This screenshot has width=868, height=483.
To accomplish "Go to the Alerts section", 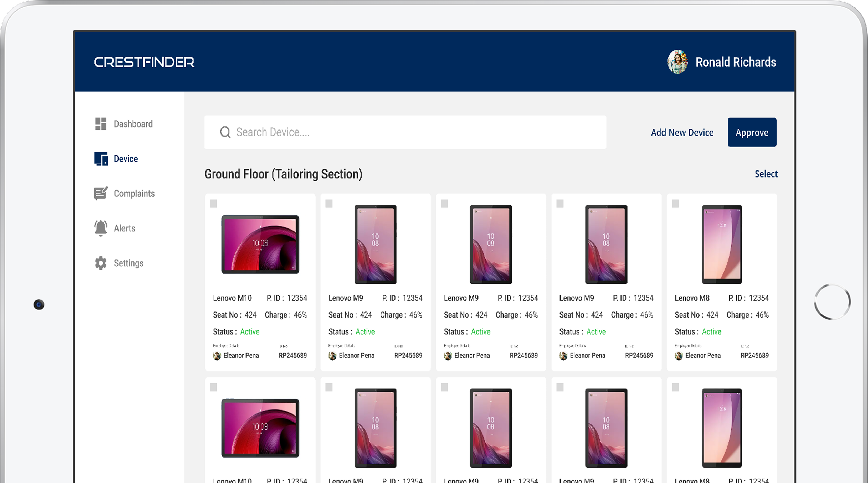I will coord(124,228).
